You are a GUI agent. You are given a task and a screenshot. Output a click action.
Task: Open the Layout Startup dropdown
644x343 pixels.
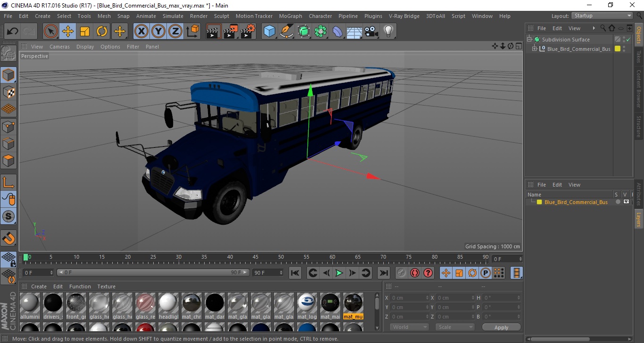(602, 16)
